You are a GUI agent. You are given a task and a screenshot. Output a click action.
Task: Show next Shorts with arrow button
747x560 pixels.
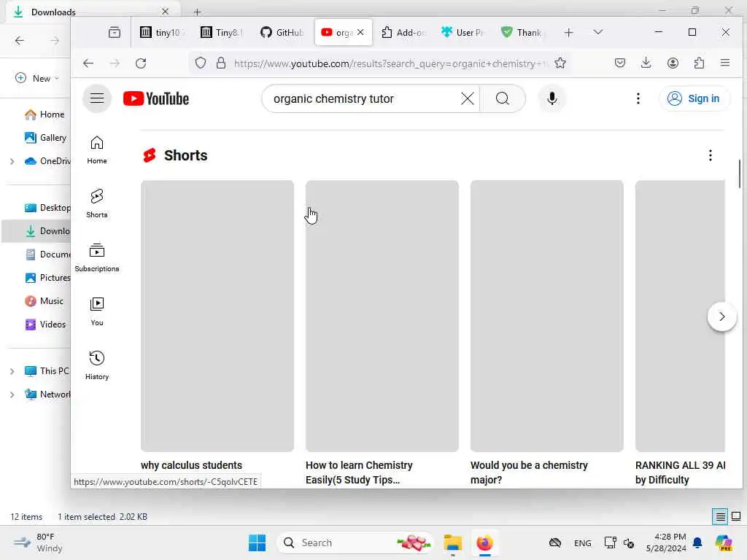pos(721,316)
